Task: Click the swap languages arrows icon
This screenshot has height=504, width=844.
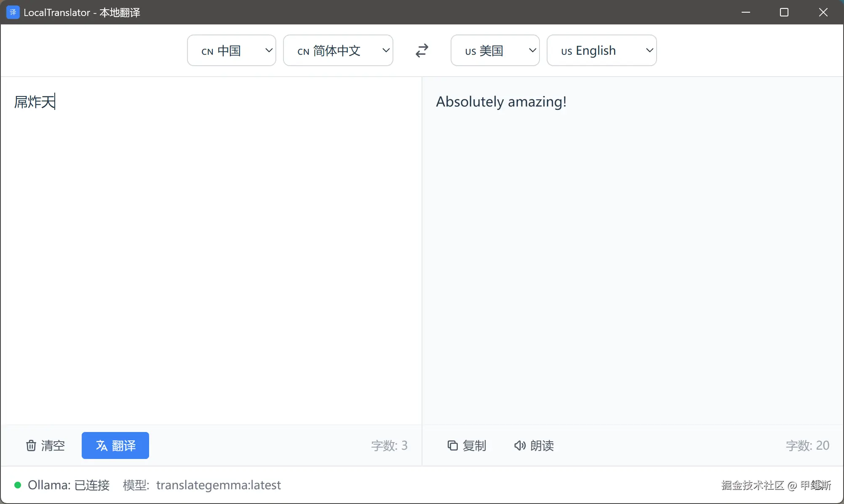Action: coord(422,51)
